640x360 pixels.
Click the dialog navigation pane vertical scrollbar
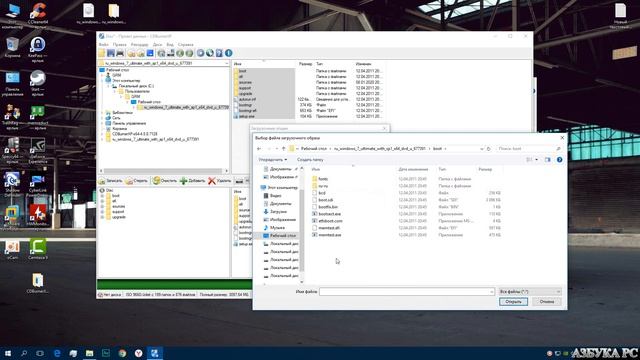302,224
